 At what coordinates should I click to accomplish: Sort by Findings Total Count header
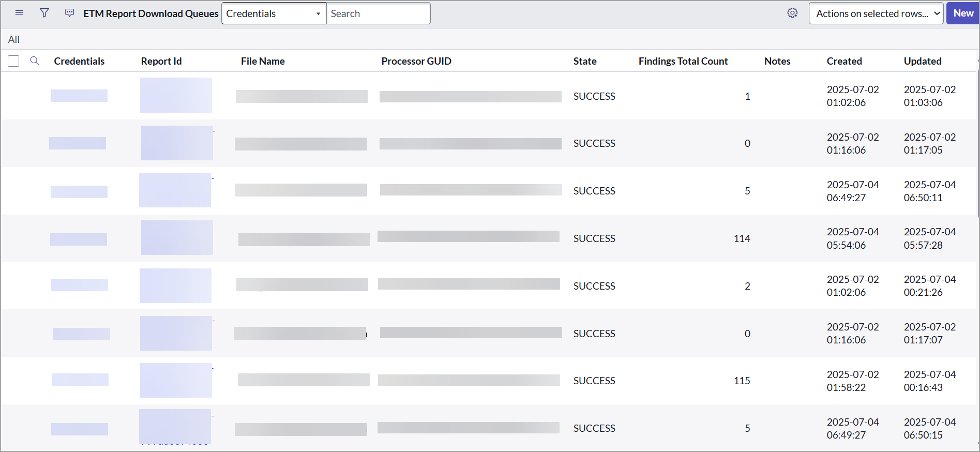(x=683, y=61)
